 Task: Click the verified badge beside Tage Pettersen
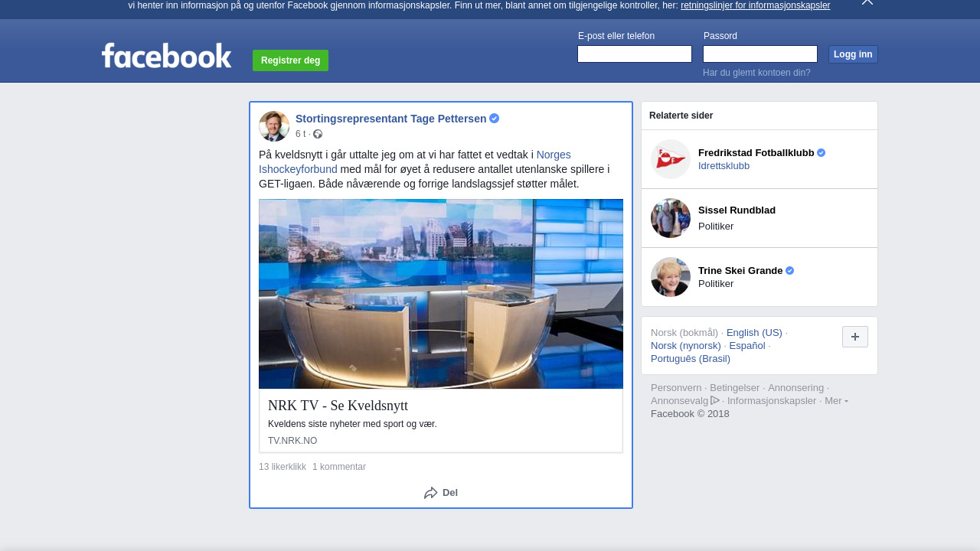pyautogui.click(x=495, y=119)
